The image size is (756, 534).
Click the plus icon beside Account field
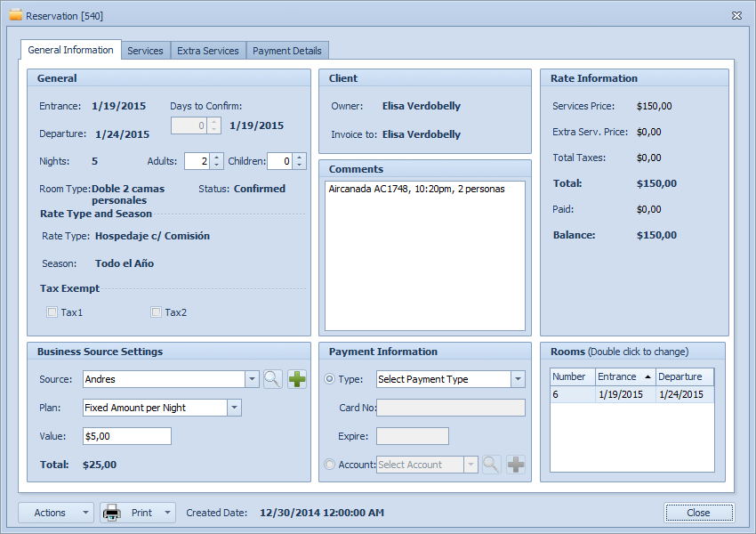[x=515, y=465]
